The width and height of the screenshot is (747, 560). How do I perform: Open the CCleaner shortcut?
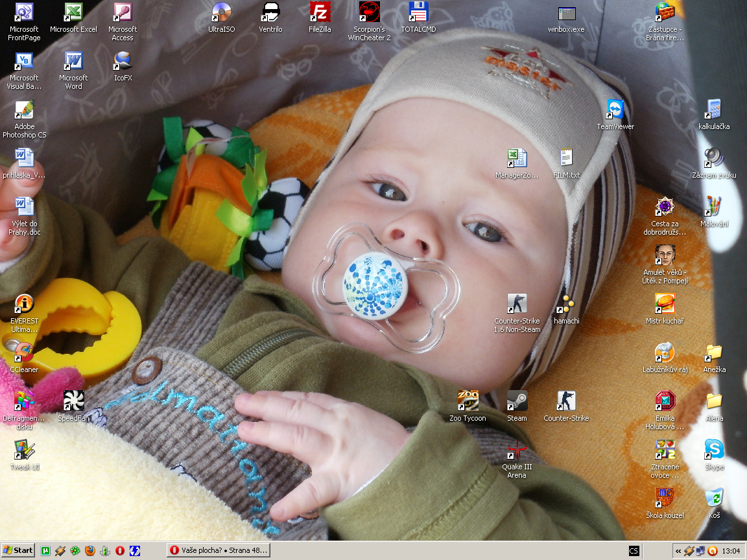click(x=24, y=353)
